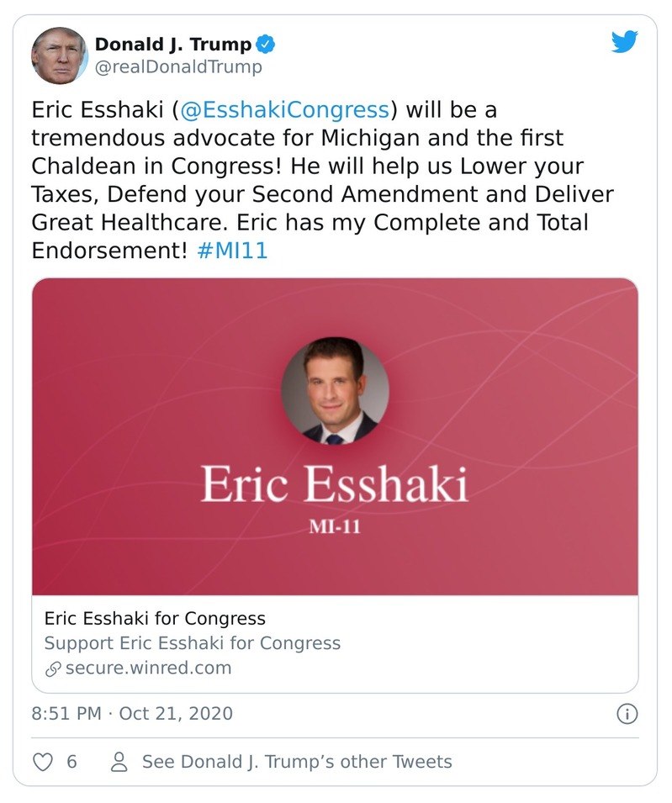Image resolution: width=672 pixels, height=803 pixels.
Task: Click the chain link icon beside secure.winred.com
Action: click(x=53, y=668)
